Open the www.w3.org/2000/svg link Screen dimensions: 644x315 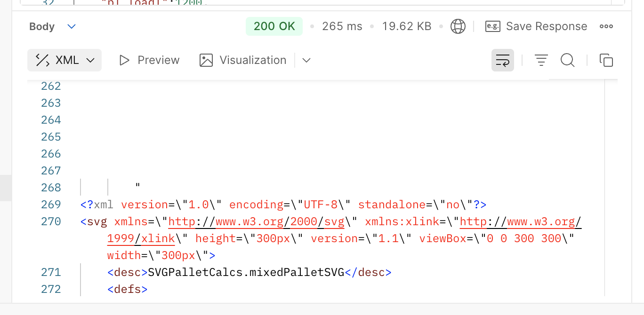[x=256, y=221]
